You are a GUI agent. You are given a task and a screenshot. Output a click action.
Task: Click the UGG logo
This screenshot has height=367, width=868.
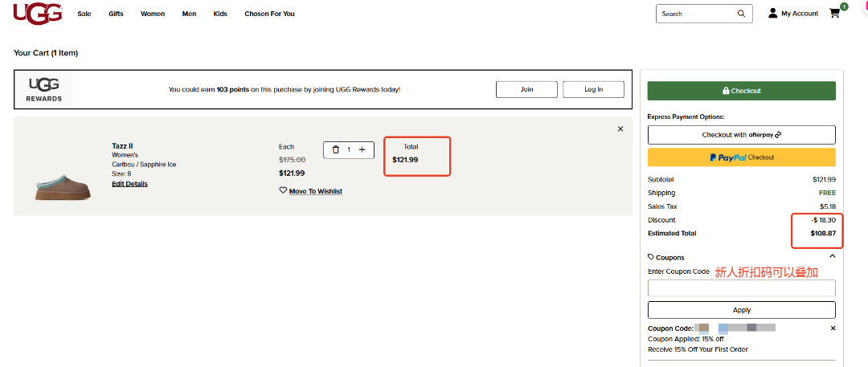tap(38, 14)
